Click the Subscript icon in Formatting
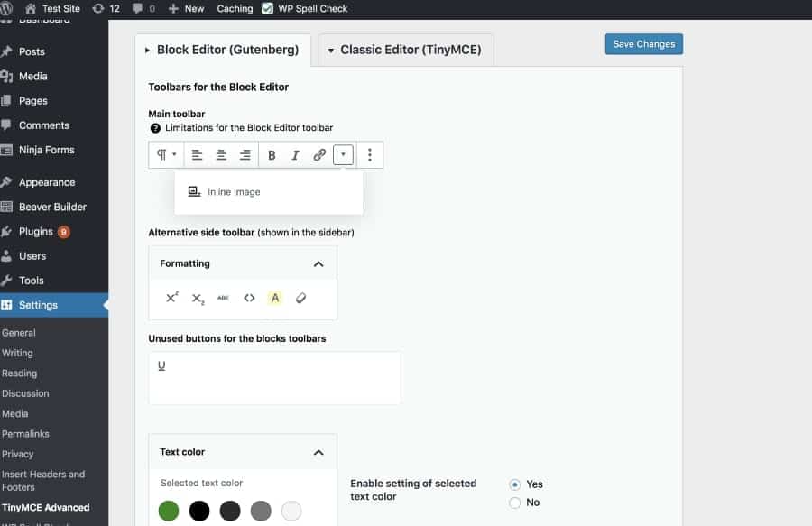Viewport: 812px width, 526px height. 198,298
